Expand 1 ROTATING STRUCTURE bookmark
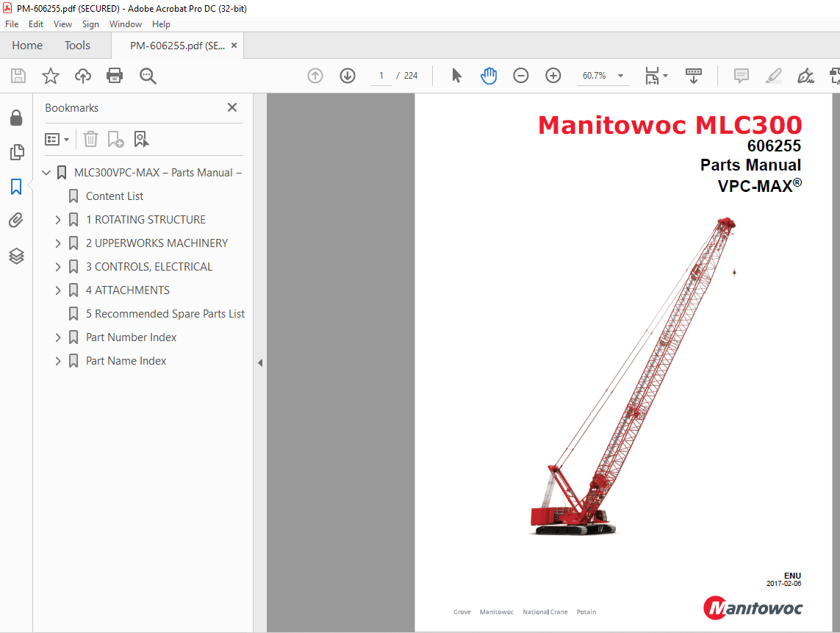 pos(58,220)
